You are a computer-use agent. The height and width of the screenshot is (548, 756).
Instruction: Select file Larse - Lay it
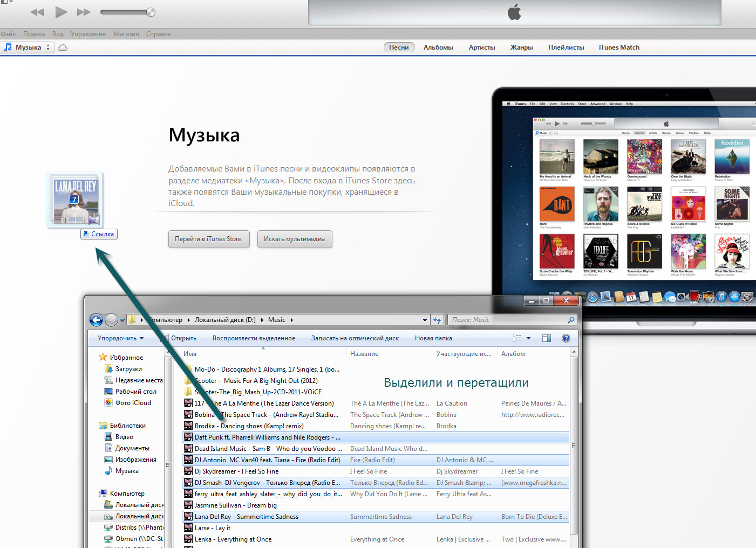376,528
